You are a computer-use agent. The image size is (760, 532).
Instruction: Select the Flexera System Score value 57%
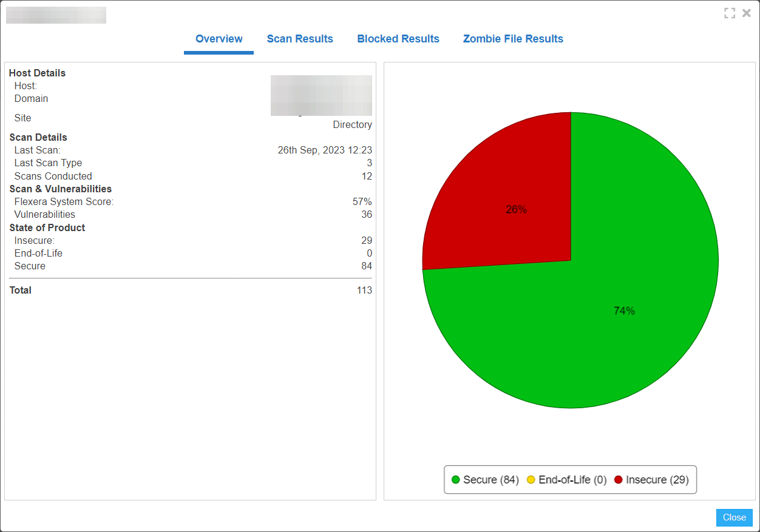(362, 201)
